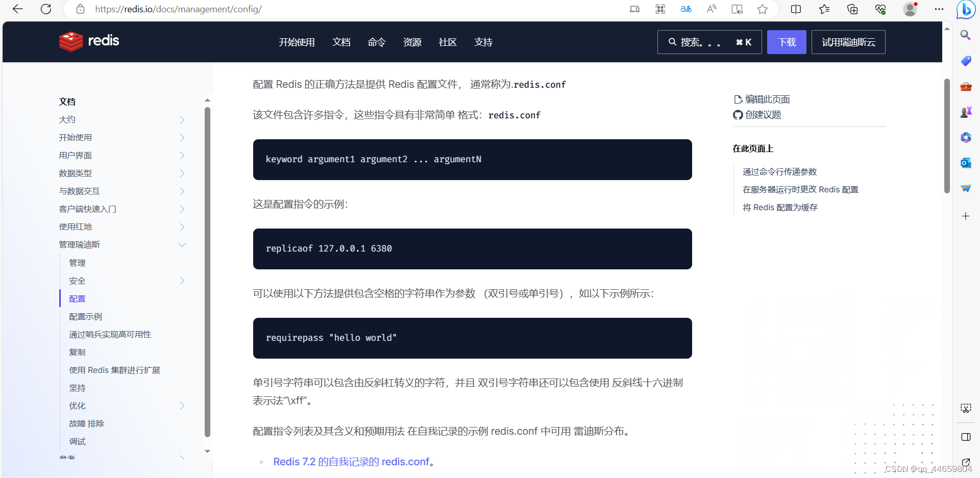Select 通过哨兵实现高可用性 in sidebar
The height and width of the screenshot is (478, 980).
(110, 335)
